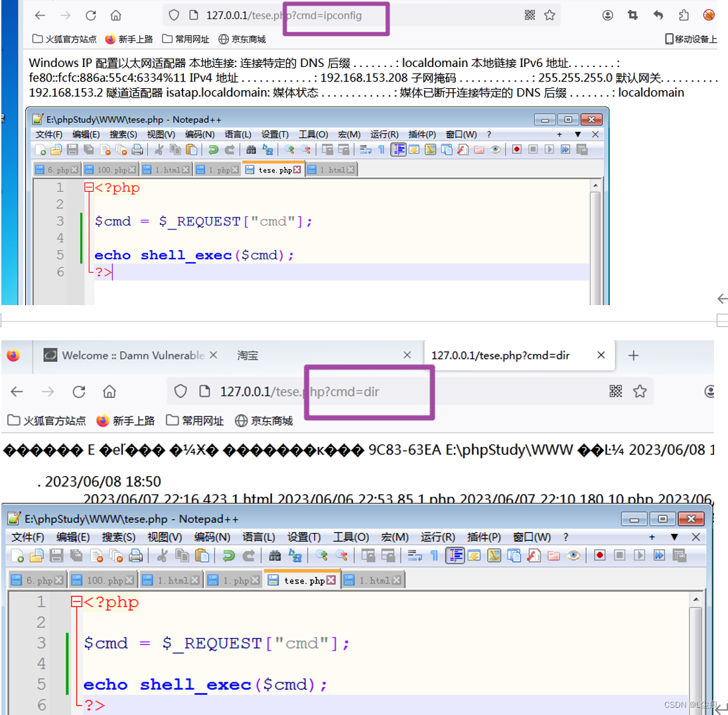Viewport: 728px width, 715px height.
Task: Click the lower browser's address bar with cmd=dir URL
Action: pos(409,391)
